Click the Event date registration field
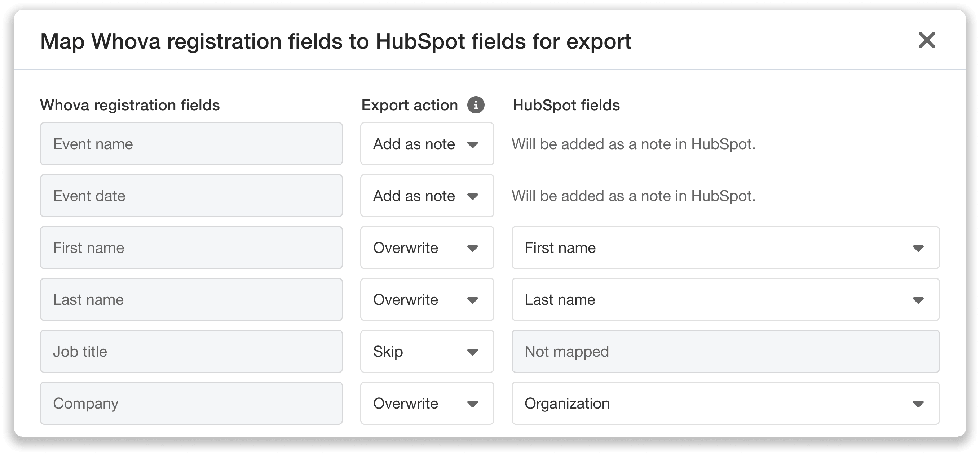The image size is (980, 455). click(191, 196)
